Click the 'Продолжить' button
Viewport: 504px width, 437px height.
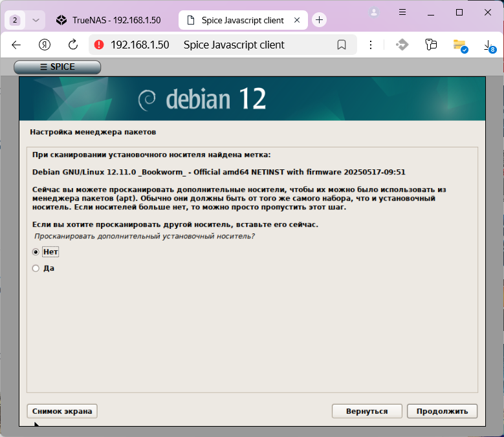tap(442, 411)
